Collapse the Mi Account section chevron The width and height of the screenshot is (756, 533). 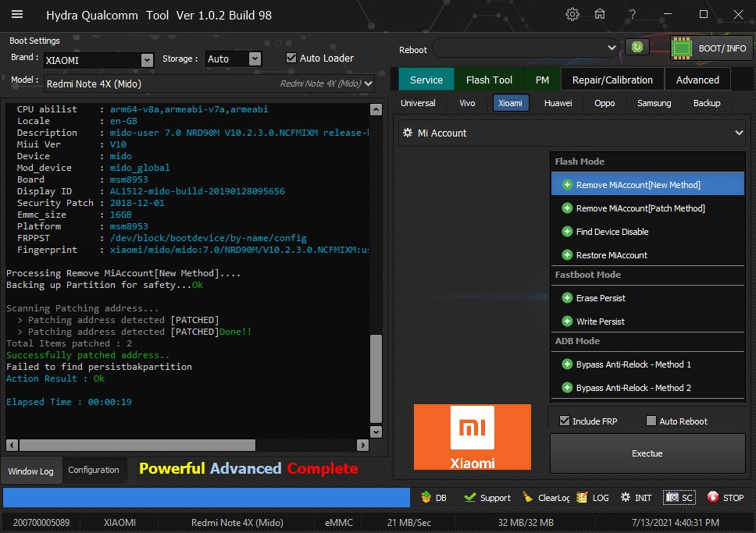[739, 133]
